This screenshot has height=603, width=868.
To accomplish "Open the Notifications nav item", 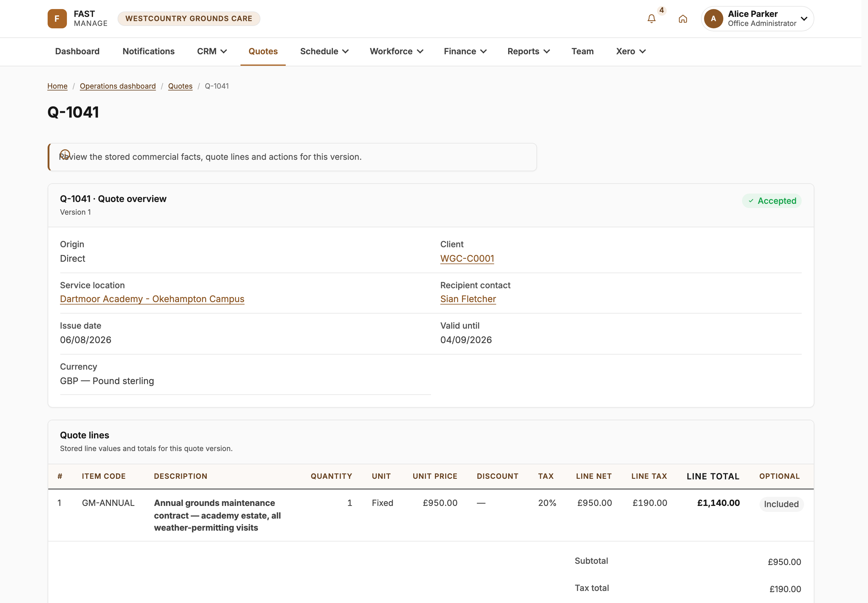I will 149,51.
